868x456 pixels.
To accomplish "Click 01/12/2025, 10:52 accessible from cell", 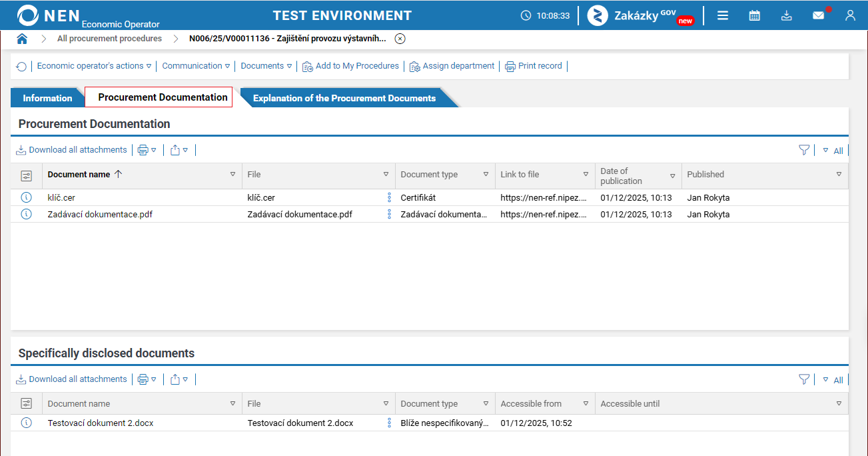I will point(536,423).
